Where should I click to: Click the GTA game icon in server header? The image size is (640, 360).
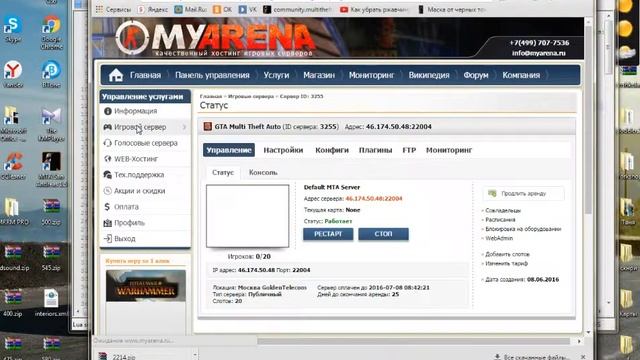click(x=207, y=127)
